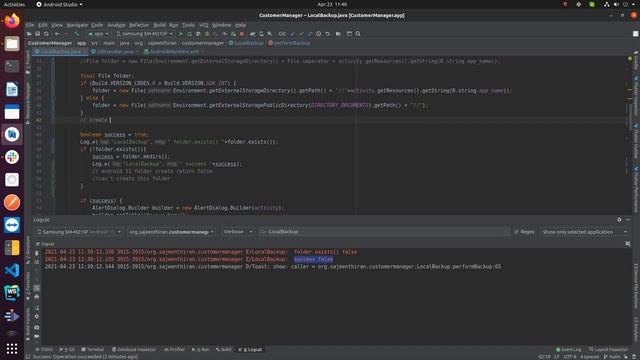
Task: Open the Samsung SM-M215F device dropdown in toolbar
Action: 144,34
